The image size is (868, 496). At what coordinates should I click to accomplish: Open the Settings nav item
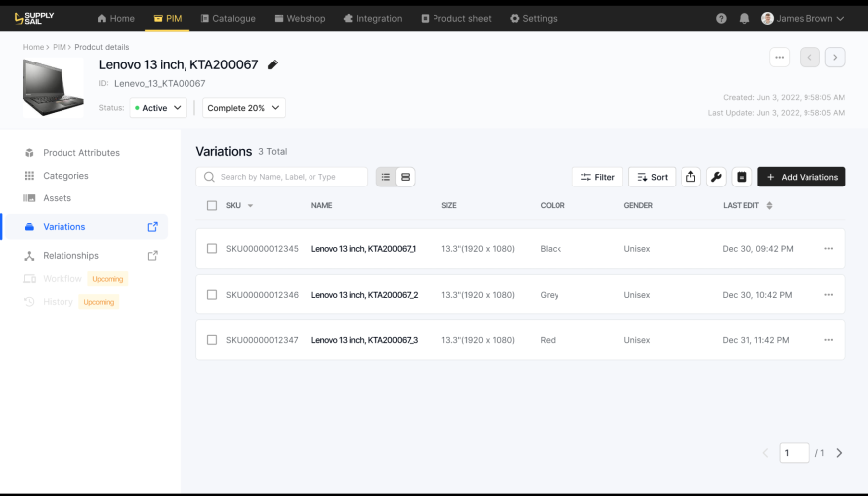pyautogui.click(x=533, y=18)
